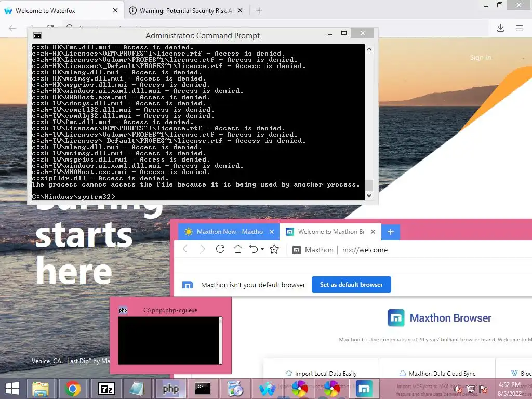Expand the undo closed tabs dropdown arrow
The image size is (532, 399).
pyautogui.click(x=262, y=249)
